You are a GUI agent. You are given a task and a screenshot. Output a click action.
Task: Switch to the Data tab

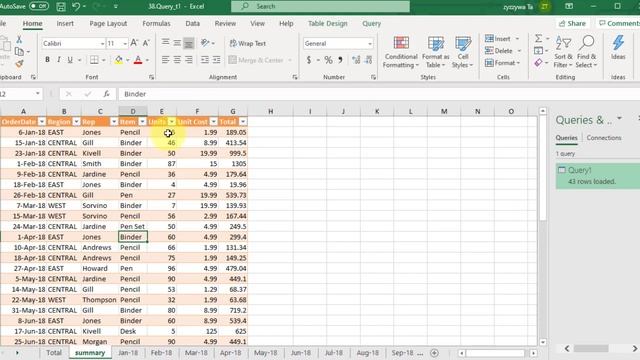[x=193, y=24]
